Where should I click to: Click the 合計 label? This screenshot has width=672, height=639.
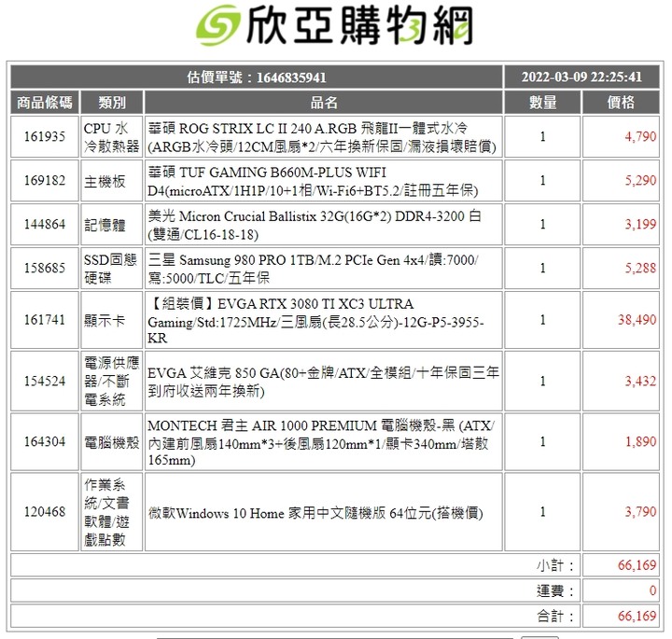coord(555,617)
